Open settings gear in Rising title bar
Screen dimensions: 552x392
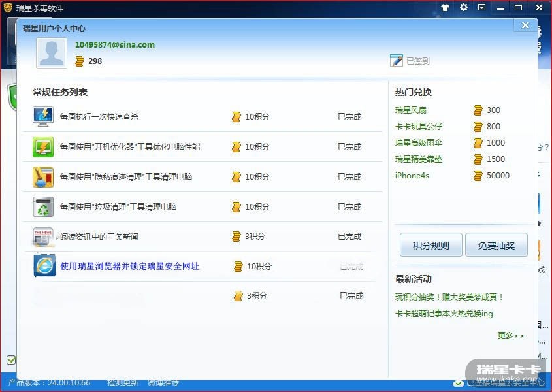[464, 7]
